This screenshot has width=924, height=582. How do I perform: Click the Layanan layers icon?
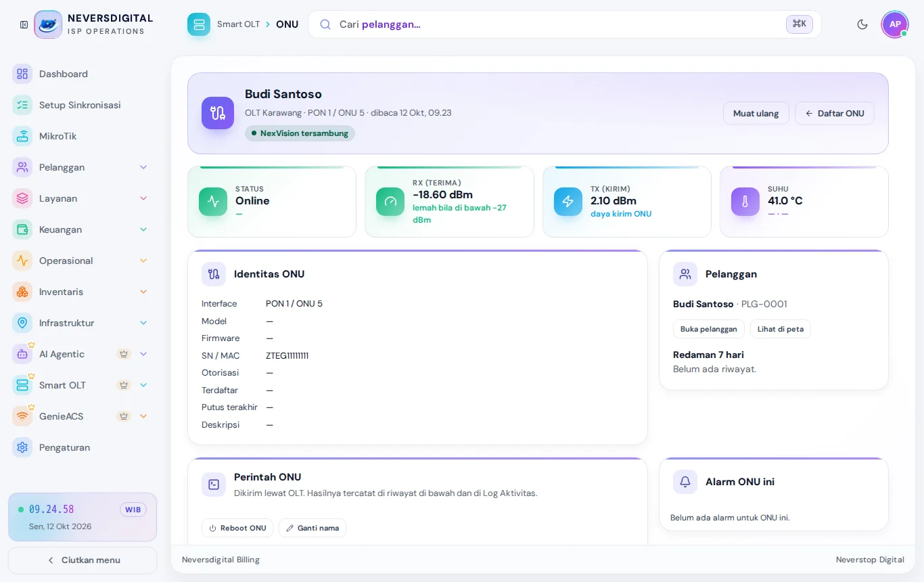click(22, 198)
